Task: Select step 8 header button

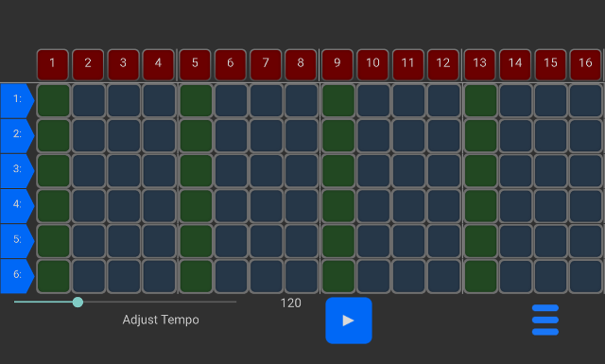Action: [x=301, y=64]
